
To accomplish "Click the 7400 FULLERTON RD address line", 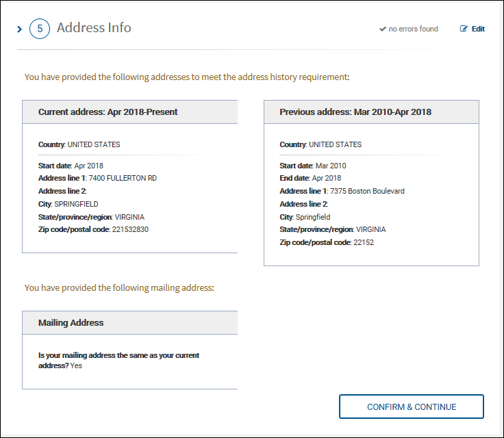I will tap(123, 178).
